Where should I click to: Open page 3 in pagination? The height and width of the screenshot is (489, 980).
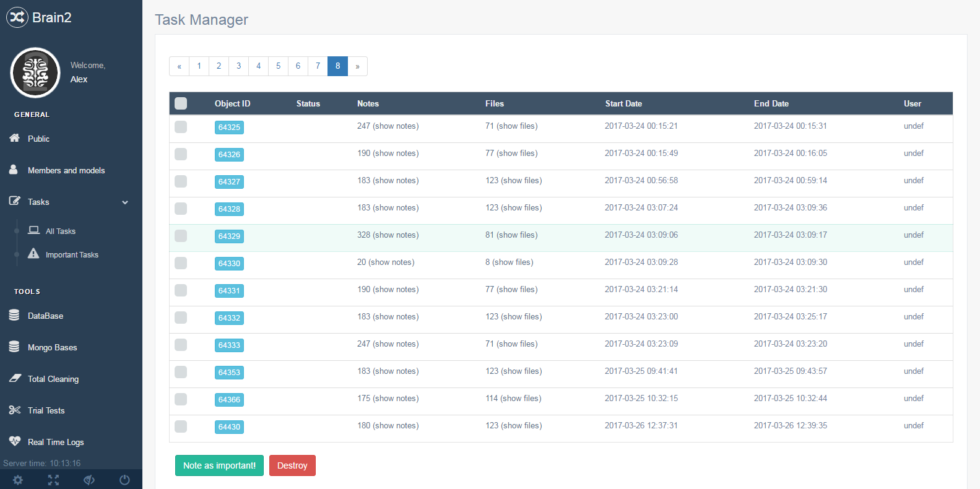(238, 66)
